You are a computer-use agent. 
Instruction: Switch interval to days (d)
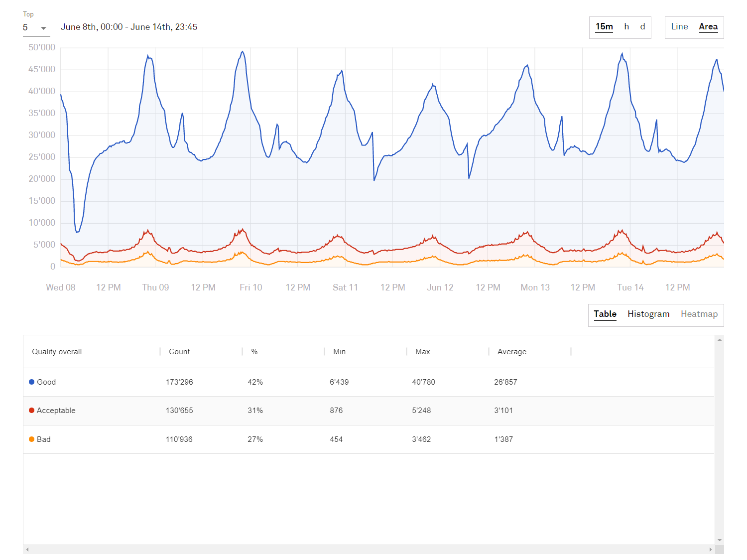point(642,27)
